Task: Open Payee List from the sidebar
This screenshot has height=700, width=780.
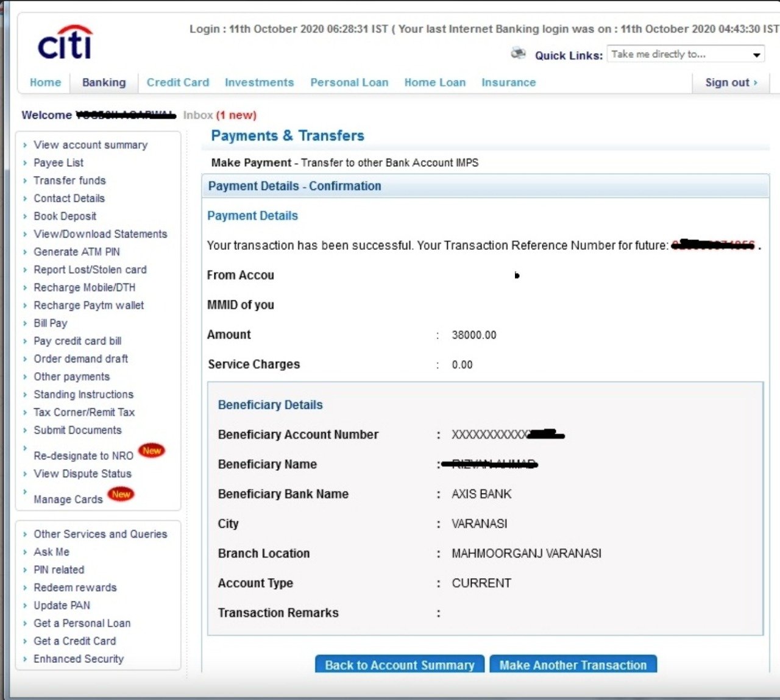Action: tap(58, 163)
